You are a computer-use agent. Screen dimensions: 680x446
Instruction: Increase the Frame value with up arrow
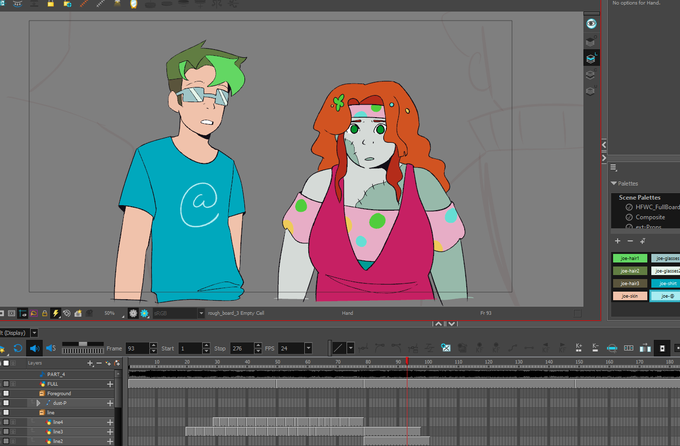coord(153,346)
